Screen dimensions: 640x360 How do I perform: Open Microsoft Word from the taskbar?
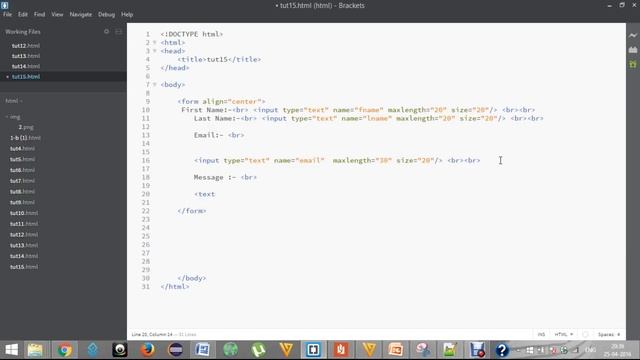click(202, 350)
